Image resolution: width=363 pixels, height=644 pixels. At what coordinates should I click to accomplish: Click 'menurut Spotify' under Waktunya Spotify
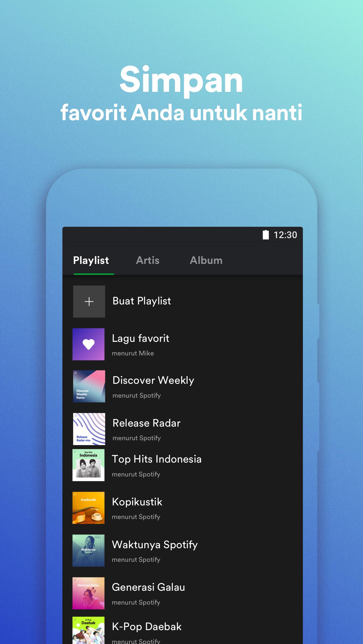136,560
